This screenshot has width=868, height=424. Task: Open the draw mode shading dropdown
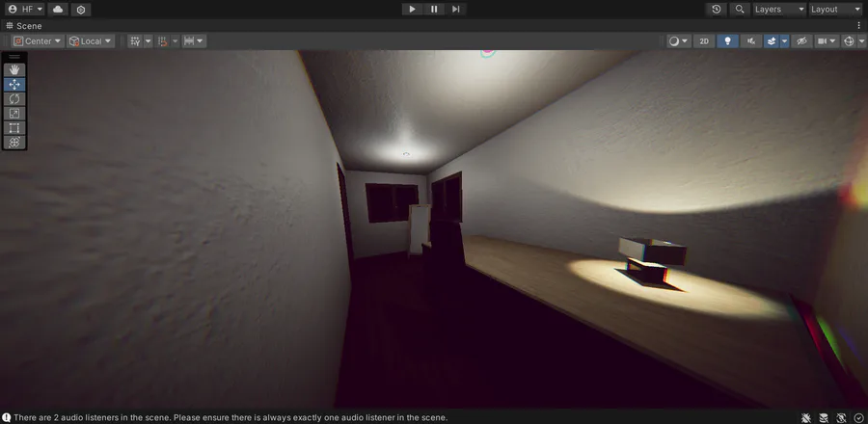point(679,40)
